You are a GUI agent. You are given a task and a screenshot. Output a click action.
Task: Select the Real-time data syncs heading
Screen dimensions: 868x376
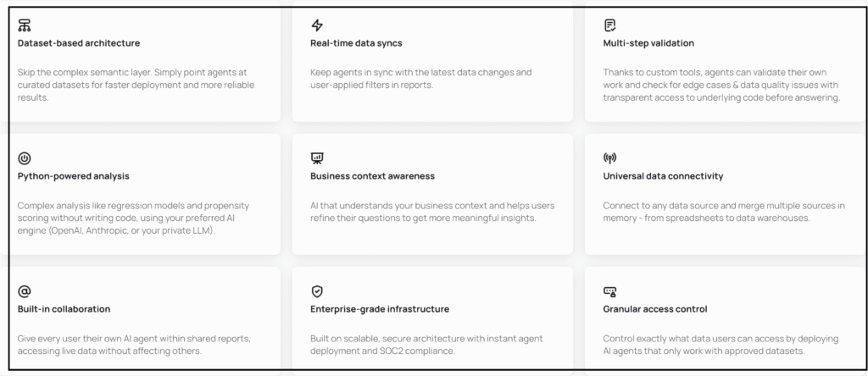(x=356, y=43)
